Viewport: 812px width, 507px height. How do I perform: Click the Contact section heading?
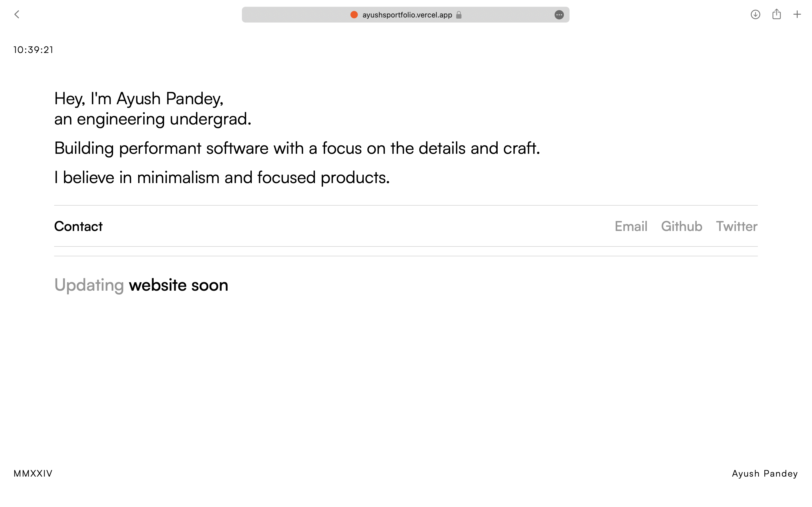click(78, 226)
